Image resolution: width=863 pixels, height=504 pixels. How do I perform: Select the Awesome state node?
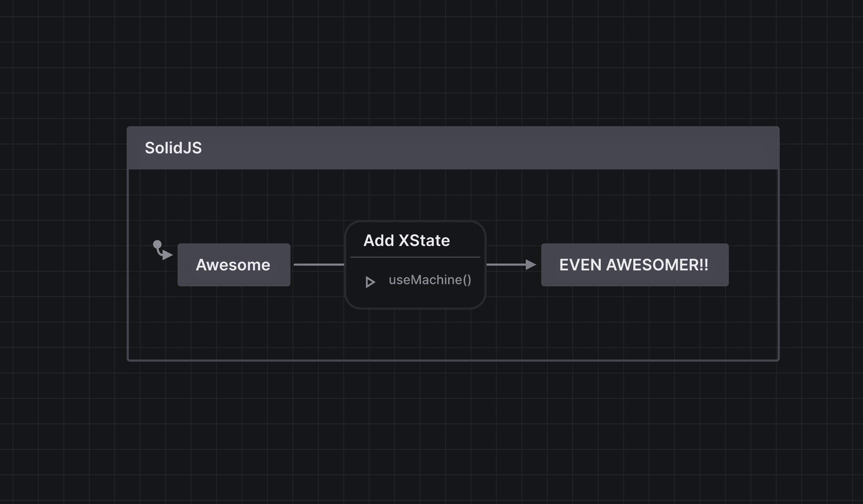[234, 265]
